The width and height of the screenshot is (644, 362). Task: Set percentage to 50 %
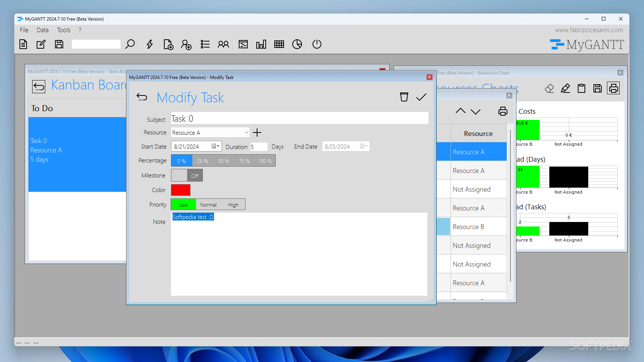click(x=223, y=161)
